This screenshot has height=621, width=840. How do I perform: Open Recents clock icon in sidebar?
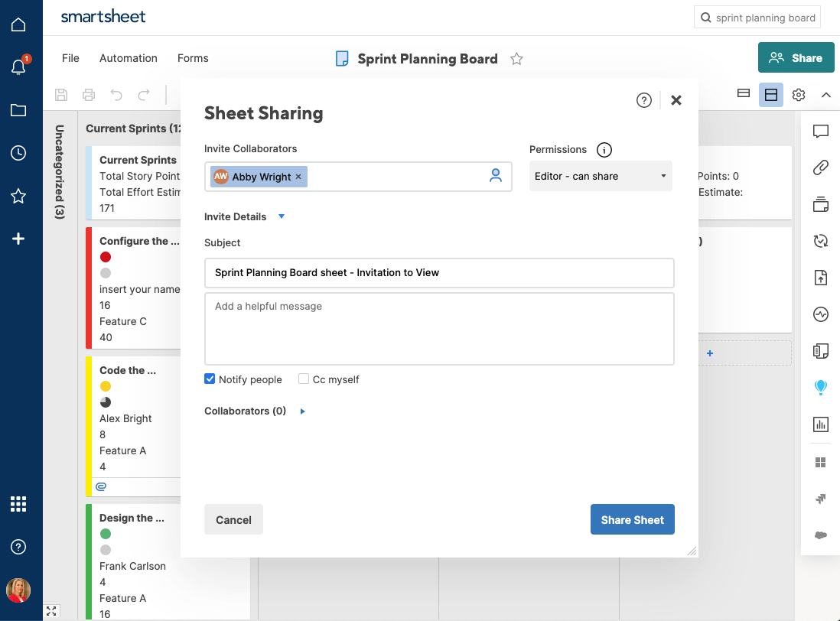point(18,153)
